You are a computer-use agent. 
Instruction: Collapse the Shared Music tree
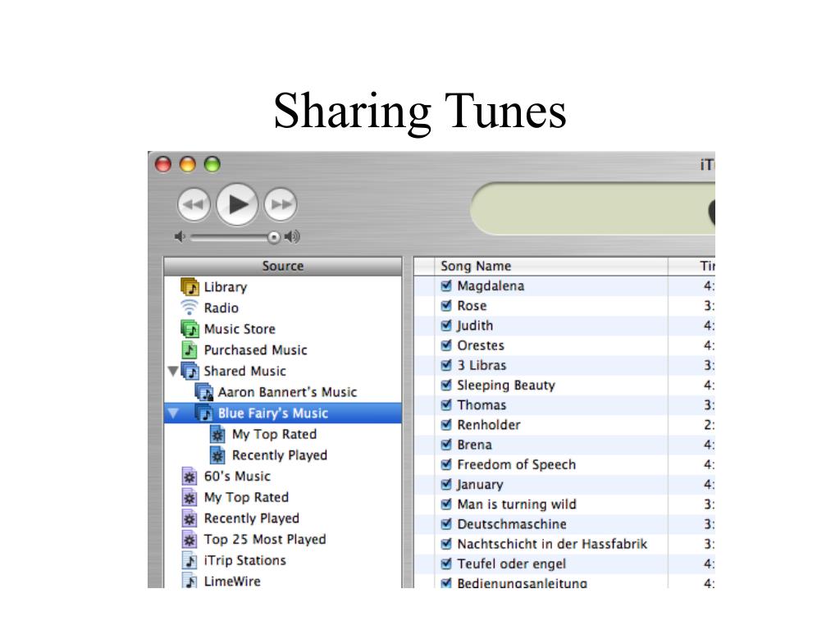click(173, 371)
